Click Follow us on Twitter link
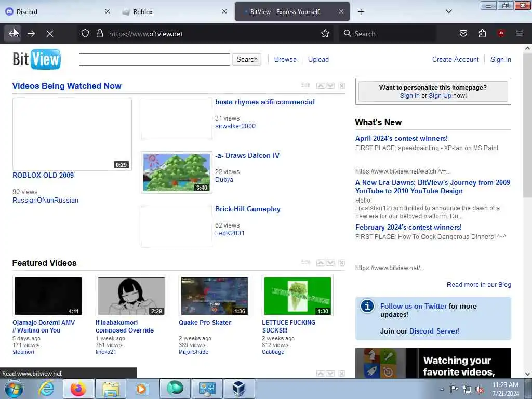Image resolution: width=532 pixels, height=399 pixels. [x=413, y=306]
